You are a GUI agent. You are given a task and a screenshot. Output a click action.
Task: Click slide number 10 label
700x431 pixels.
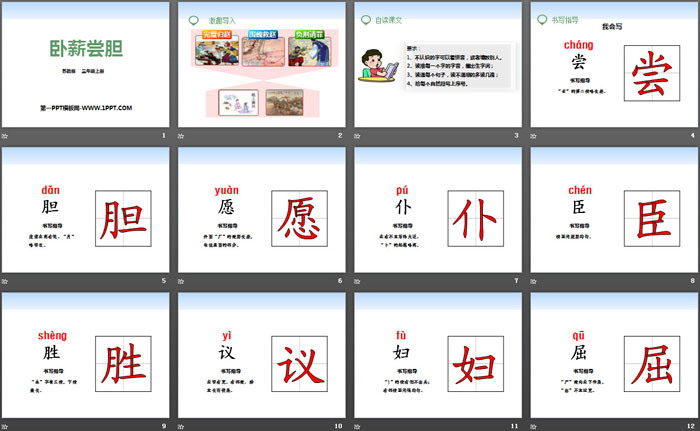338,426
